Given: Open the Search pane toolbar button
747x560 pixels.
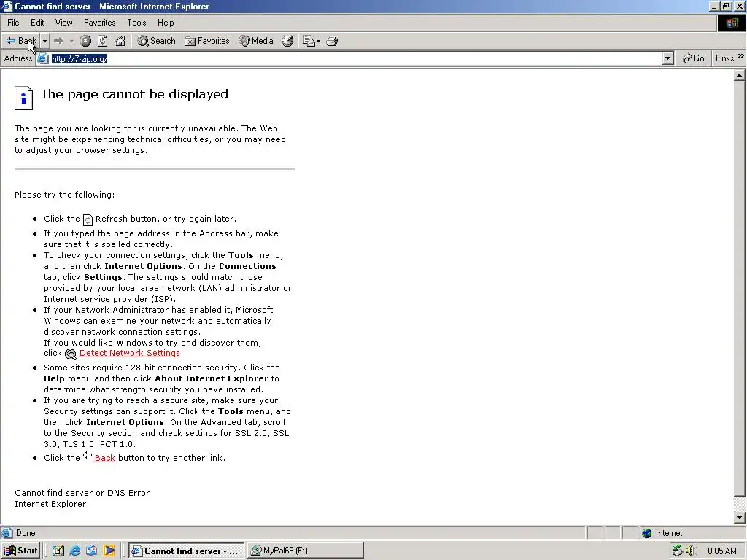Looking at the screenshot, I should (156, 41).
